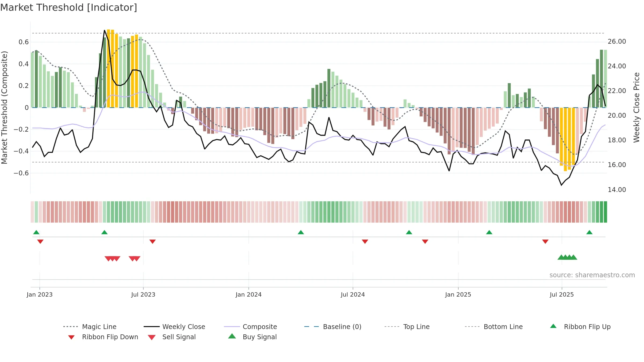Image resolution: width=644 pixels, height=362 pixels.
Task: Click the Top Line legend dashed swatch
Action: pyautogui.click(x=392, y=327)
